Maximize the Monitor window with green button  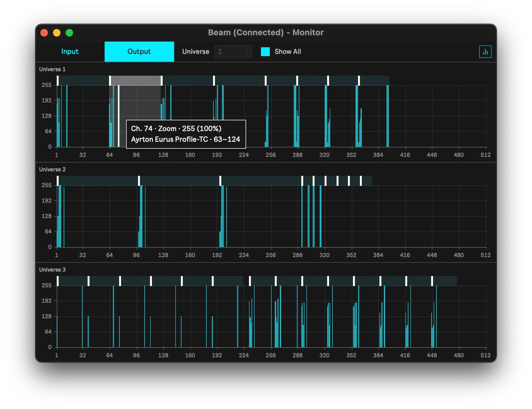(x=69, y=33)
